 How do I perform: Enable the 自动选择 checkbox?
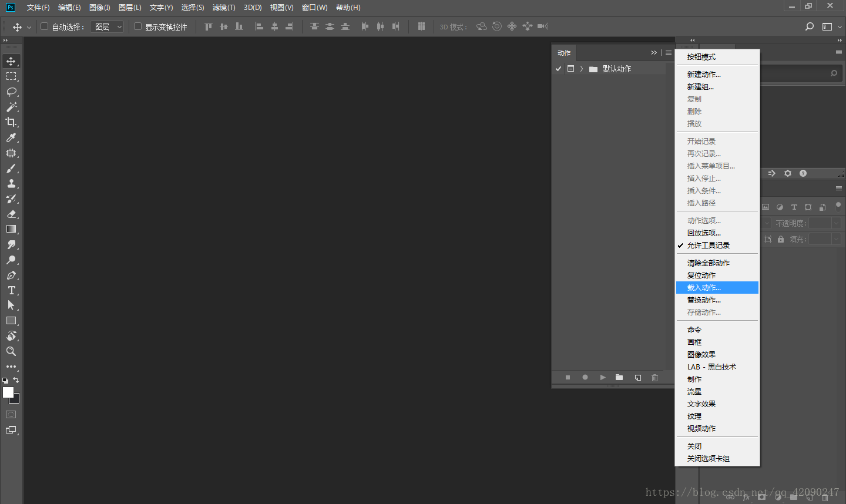click(44, 26)
